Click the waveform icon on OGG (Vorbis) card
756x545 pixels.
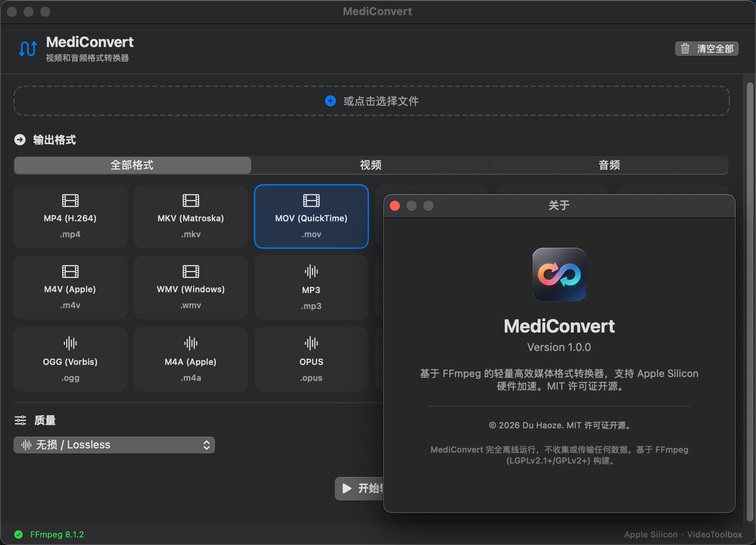[70, 343]
